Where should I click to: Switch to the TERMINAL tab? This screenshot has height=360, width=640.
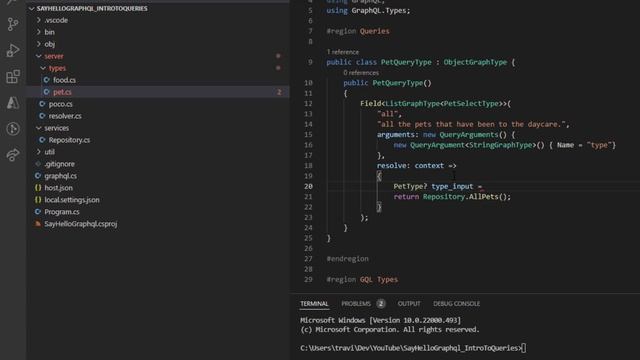tap(314, 304)
